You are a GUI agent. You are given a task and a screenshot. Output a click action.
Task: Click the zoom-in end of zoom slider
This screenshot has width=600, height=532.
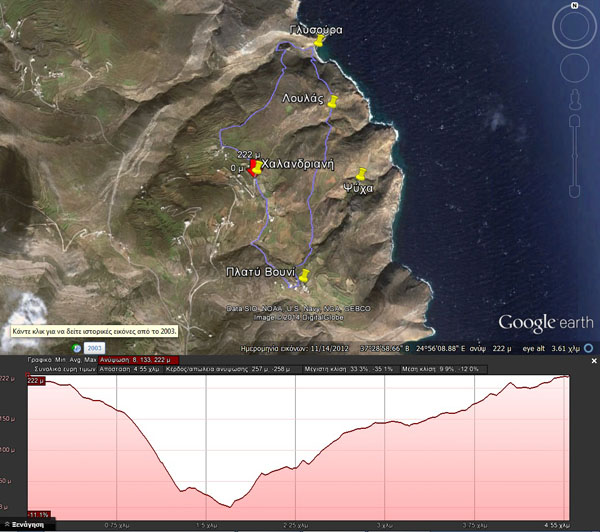[x=575, y=121]
